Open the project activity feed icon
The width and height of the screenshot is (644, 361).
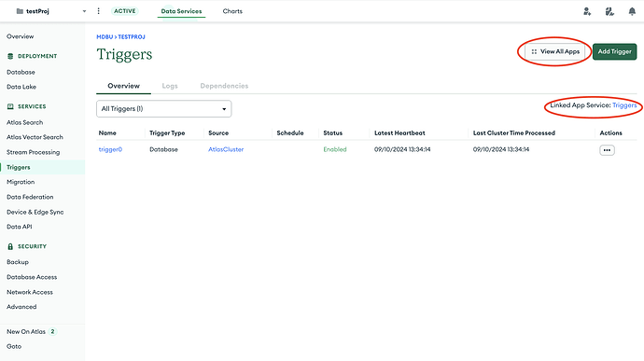click(x=609, y=11)
